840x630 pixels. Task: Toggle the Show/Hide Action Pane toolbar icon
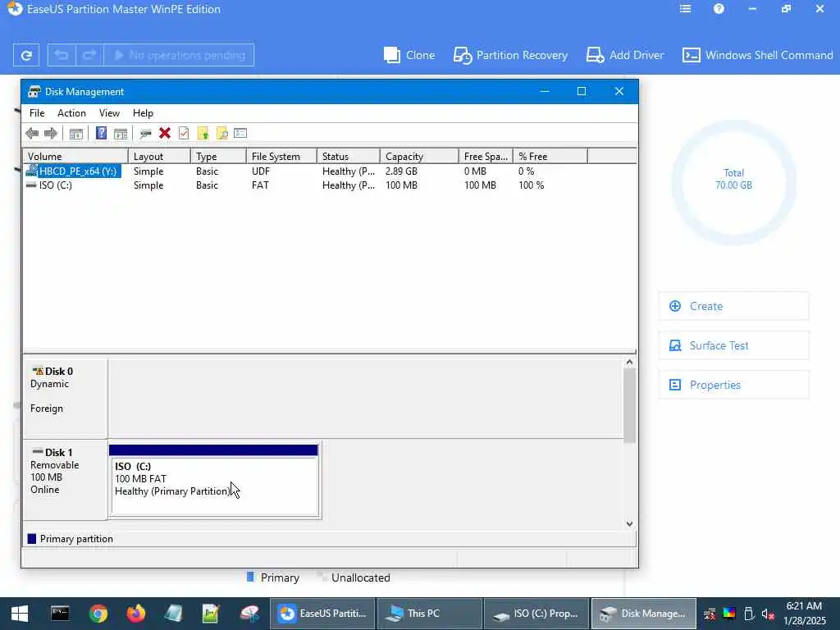121,134
